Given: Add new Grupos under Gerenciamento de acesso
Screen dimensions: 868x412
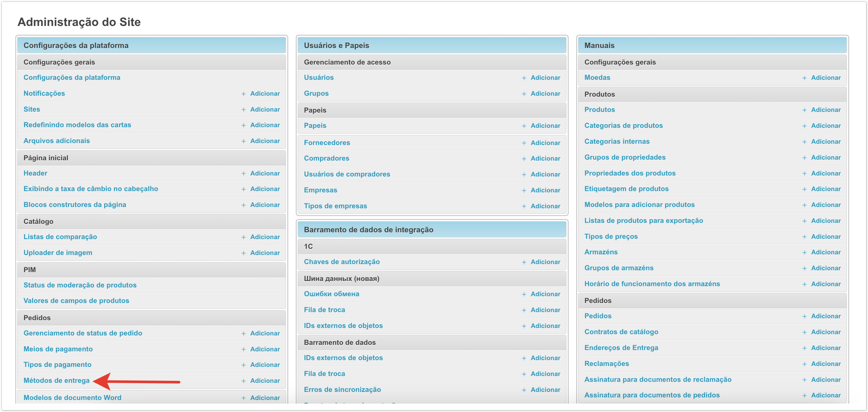Looking at the screenshot, I should (x=545, y=94).
